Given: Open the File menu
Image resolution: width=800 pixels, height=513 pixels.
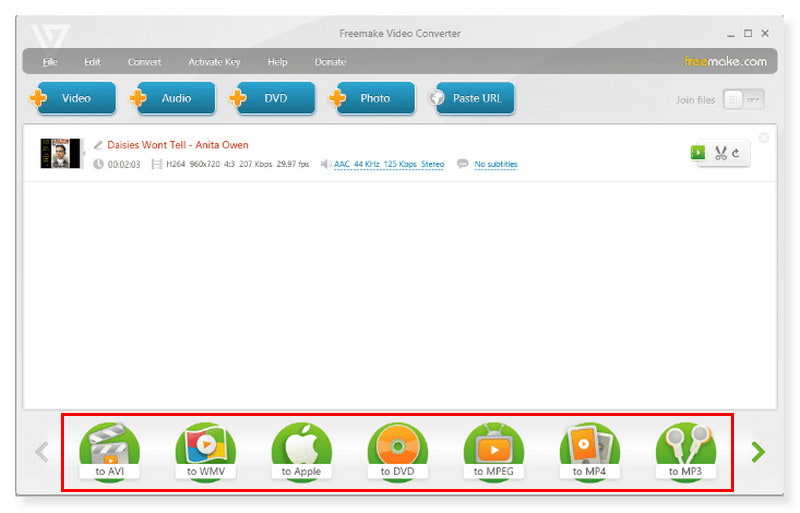Looking at the screenshot, I should tap(50, 62).
